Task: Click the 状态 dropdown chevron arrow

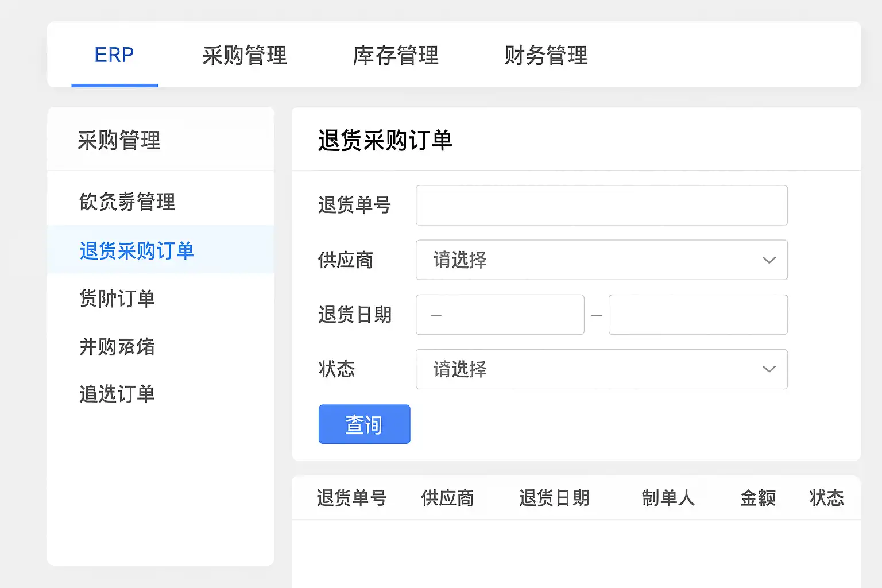Action: (x=769, y=369)
